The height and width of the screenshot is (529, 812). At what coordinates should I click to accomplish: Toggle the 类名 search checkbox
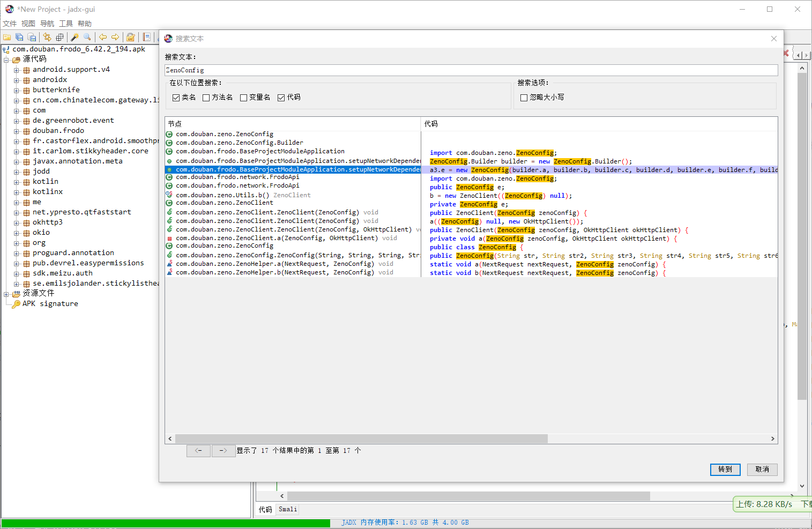point(176,98)
